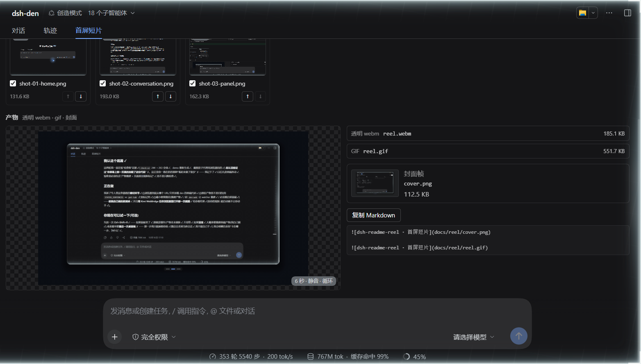This screenshot has height=364, width=641.
Task: Click the progress ring beside 45%
Action: [x=407, y=357]
